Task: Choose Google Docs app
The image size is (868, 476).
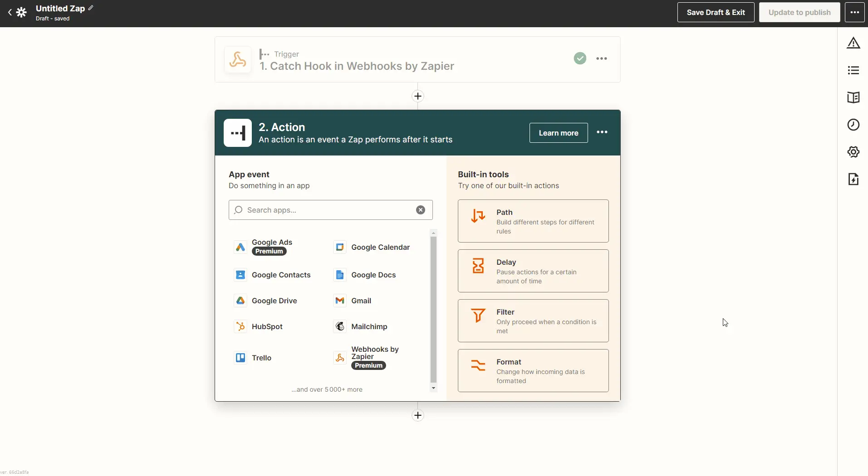Action: point(365,275)
